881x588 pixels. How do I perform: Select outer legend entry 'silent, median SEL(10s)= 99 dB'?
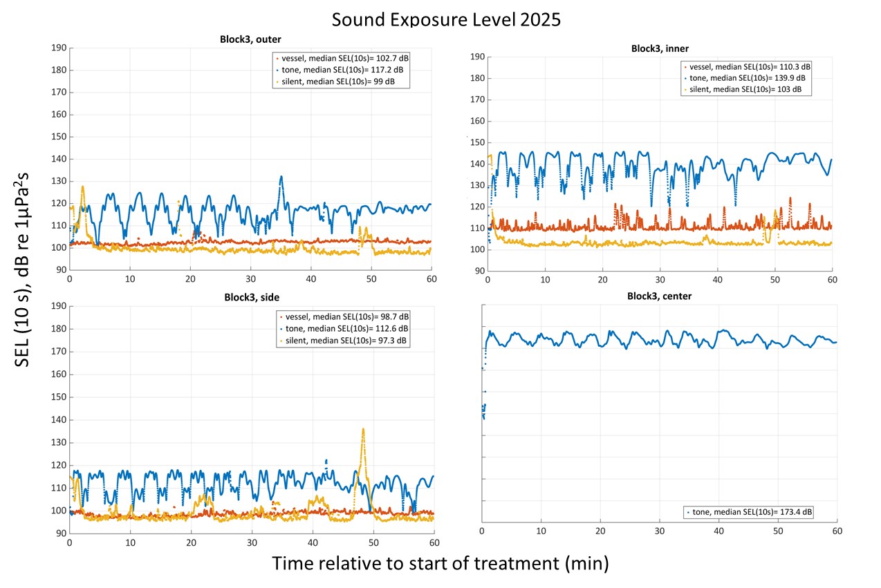335,81
